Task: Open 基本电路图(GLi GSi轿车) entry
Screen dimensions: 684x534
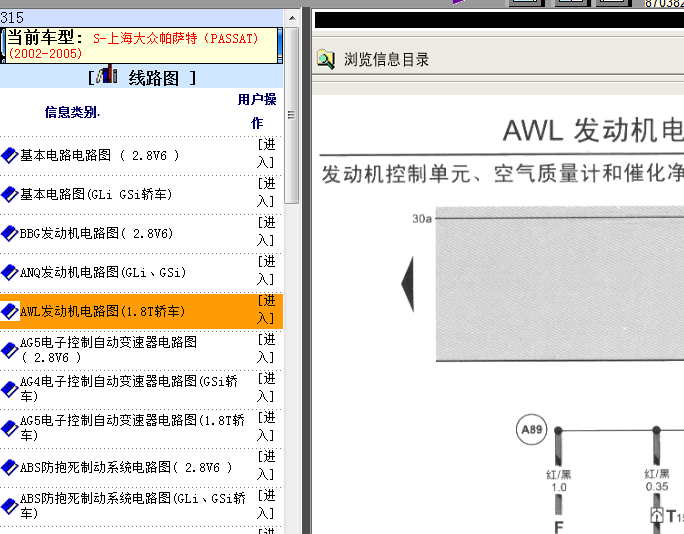Action: (96, 194)
